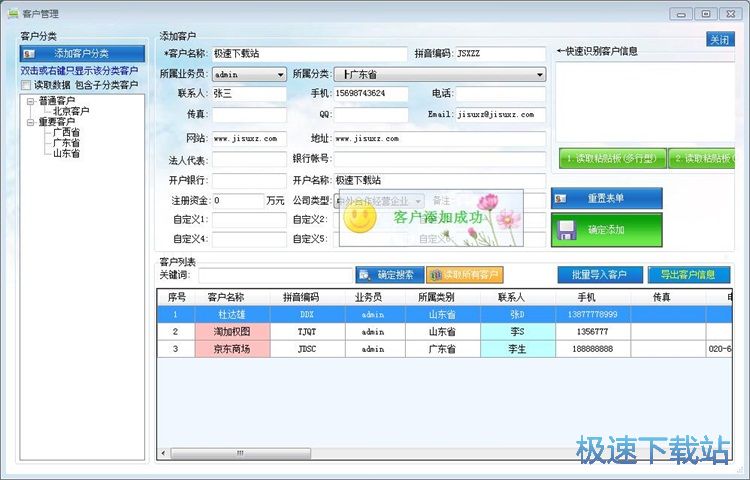Open the 所属分类 dropdown

[x=440, y=74]
